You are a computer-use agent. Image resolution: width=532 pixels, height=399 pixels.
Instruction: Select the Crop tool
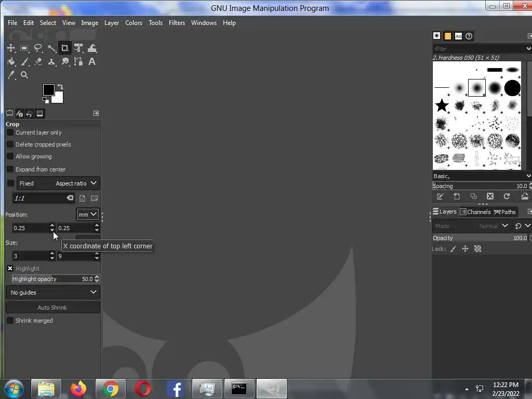[64, 48]
